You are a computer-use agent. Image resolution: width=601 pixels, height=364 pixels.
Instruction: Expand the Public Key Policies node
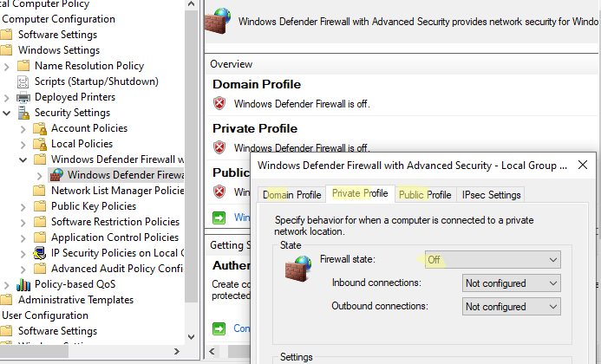[23, 207]
